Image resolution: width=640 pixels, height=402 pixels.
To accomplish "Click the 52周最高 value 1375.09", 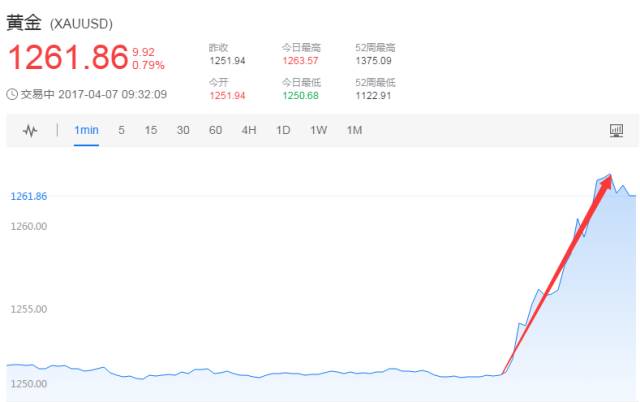I will pos(373,61).
